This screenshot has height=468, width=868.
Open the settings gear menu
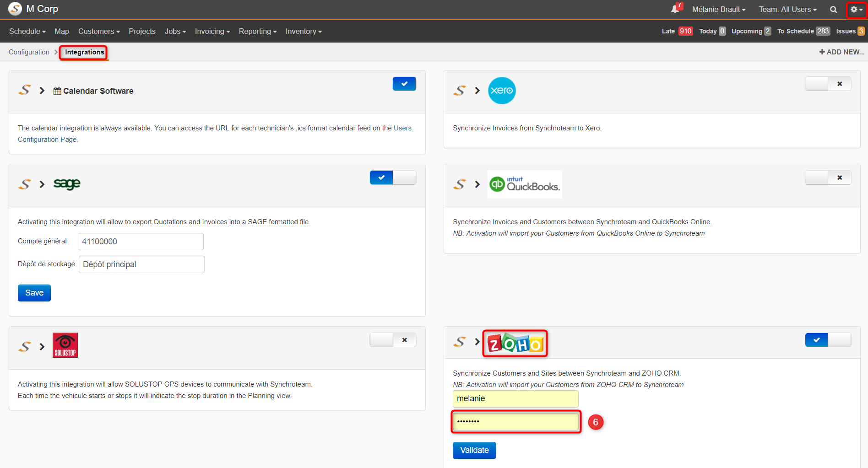click(x=856, y=9)
